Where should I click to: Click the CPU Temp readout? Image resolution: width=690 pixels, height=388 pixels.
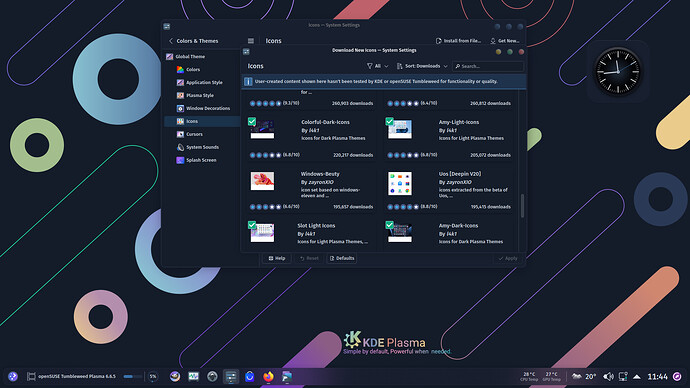pyautogui.click(x=529, y=377)
